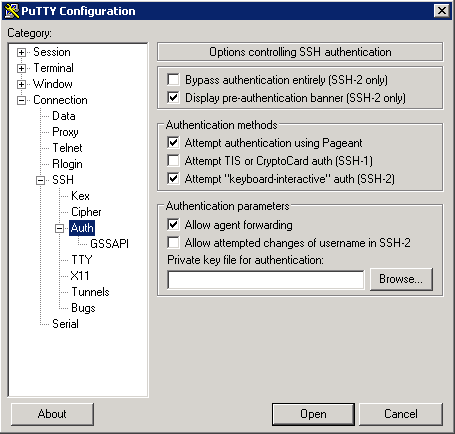Collapse the Auth tree node

[x=59, y=228]
